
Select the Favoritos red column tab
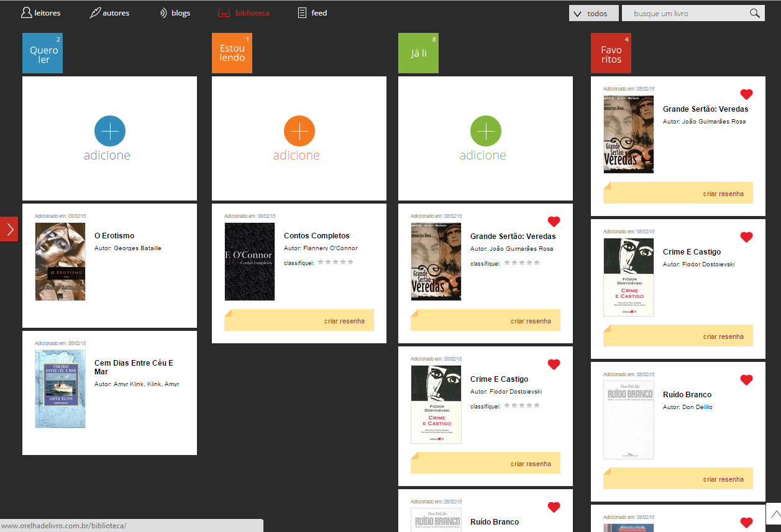point(611,54)
